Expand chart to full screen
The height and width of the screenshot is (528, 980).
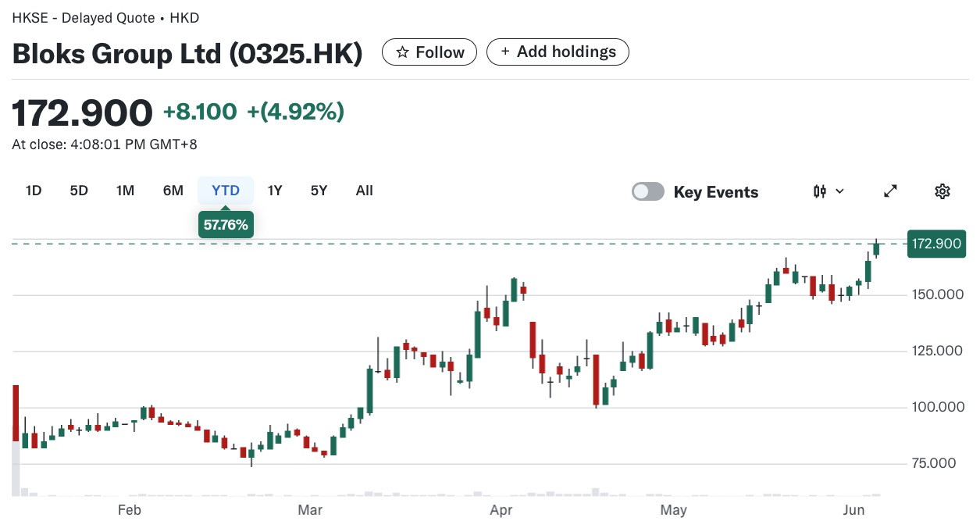[889, 191]
